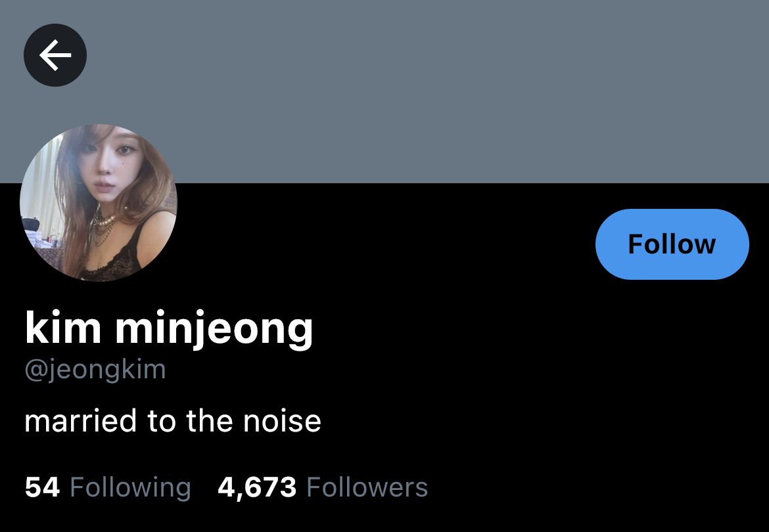Click the @ symbol of the username

[x=34, y=371]
